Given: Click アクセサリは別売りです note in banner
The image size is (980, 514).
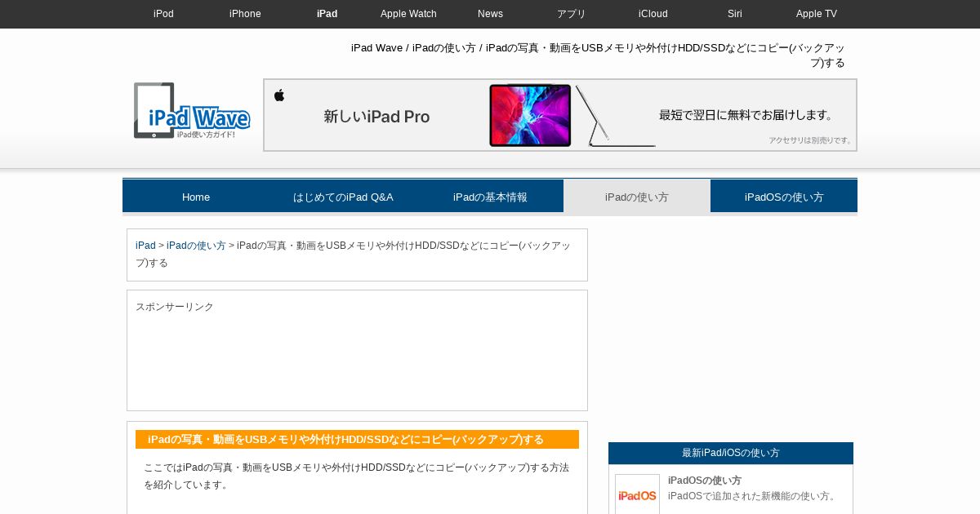Looking at the screenshot, I should pyautogui.click(x=811, y=140).
